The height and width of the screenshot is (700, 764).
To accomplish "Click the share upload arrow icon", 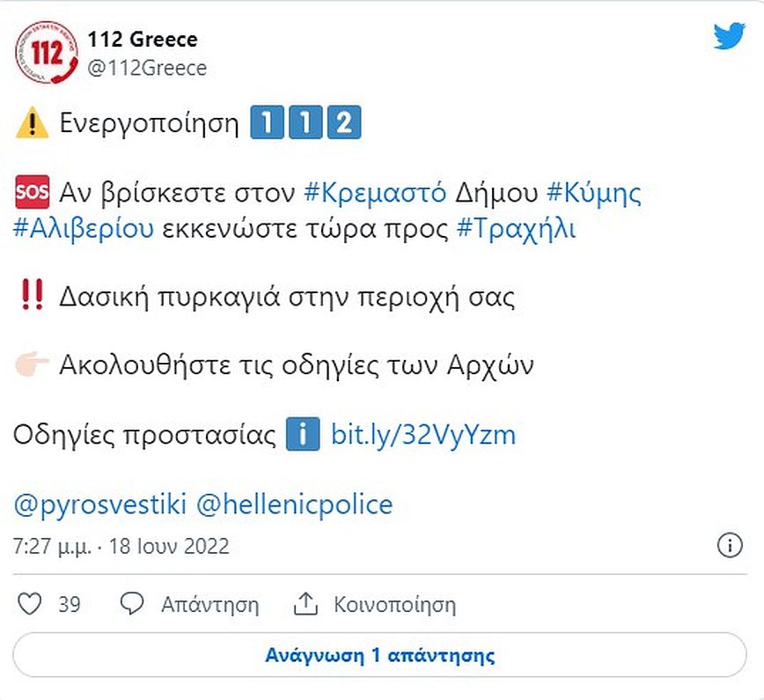I will (x=305, y=605).
